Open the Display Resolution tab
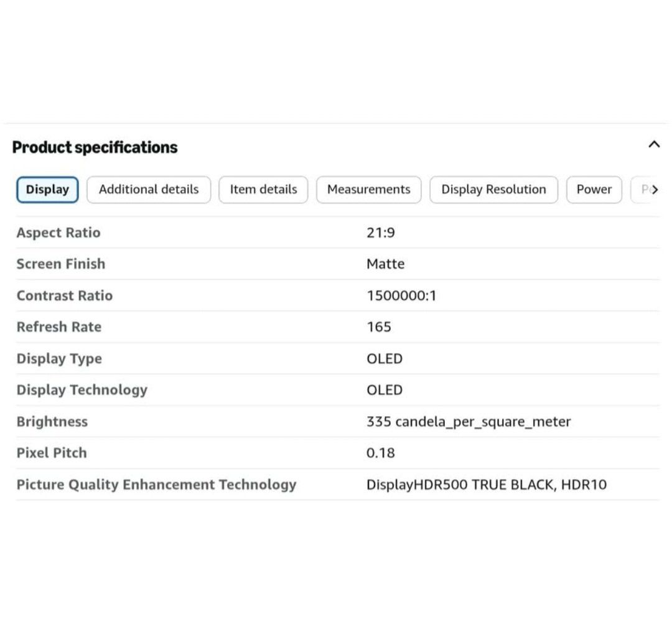Image resolution: width=672 pixels, height=627 pixels. 493,190
